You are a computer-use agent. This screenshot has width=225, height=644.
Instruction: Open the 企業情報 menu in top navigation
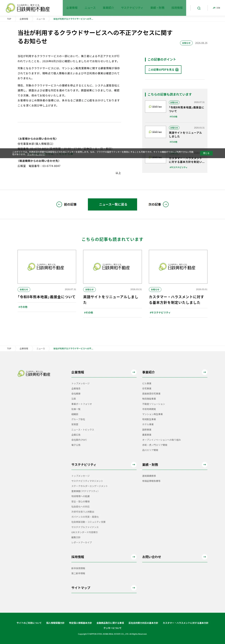[72, 8]
